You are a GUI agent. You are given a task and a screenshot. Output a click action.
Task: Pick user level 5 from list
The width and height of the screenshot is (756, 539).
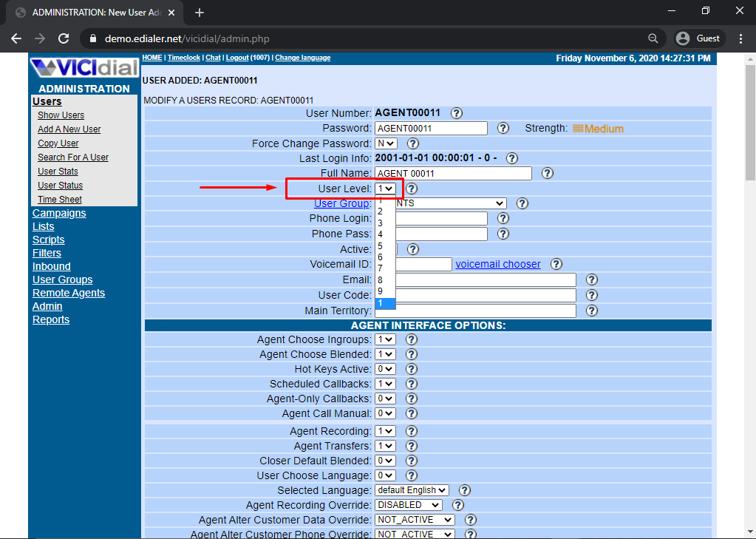(385, 246)
